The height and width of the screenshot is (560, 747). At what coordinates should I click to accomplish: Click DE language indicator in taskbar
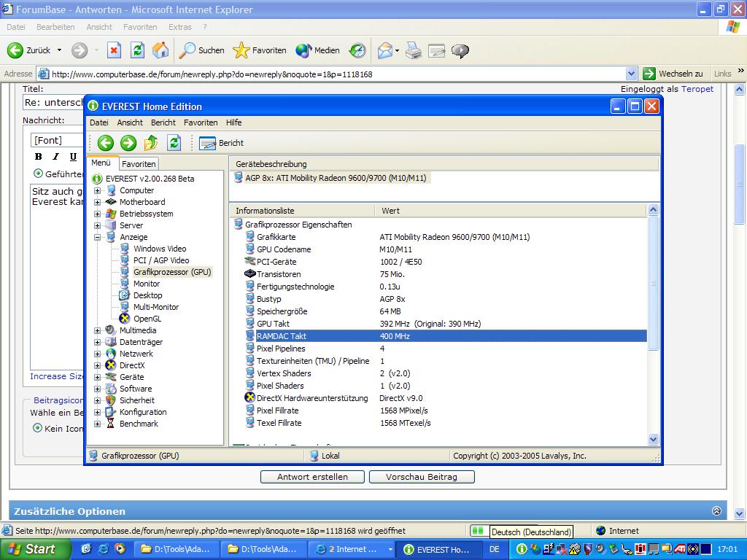coord(495,549)
